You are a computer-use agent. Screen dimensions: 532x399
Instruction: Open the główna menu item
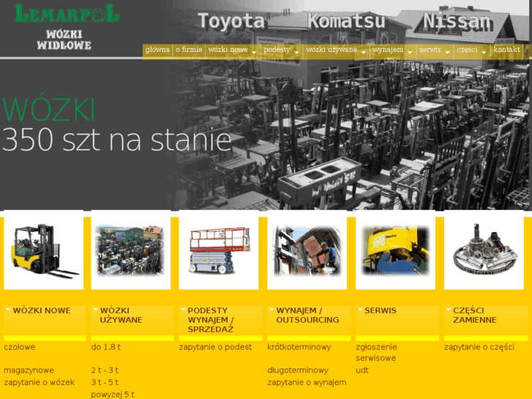[x=157, y=50]
